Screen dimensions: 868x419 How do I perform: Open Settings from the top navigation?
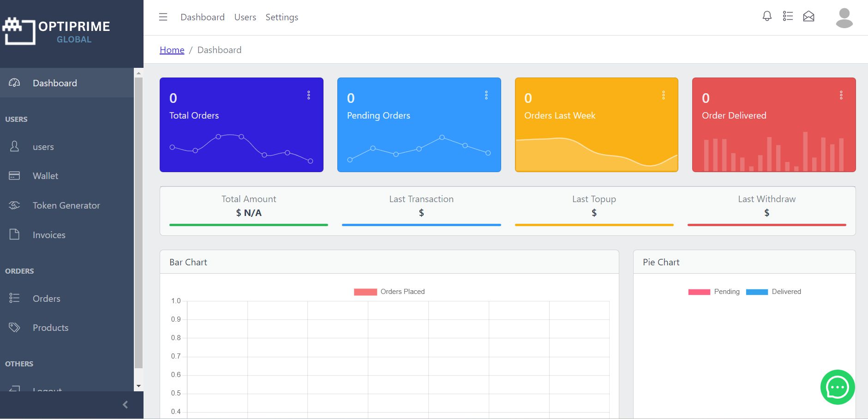281,17
